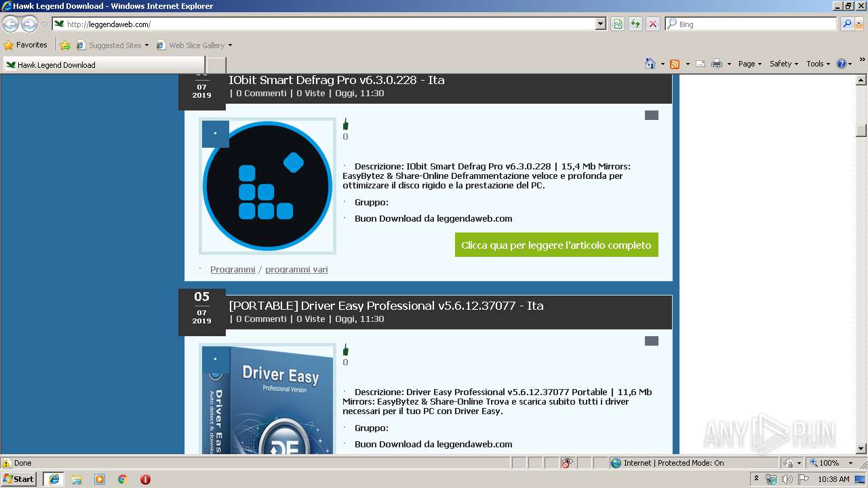Viewport: 868px width, 488px height.
Task: Click the gray icon at top-right of the IObit post
Action: [652, 115]
